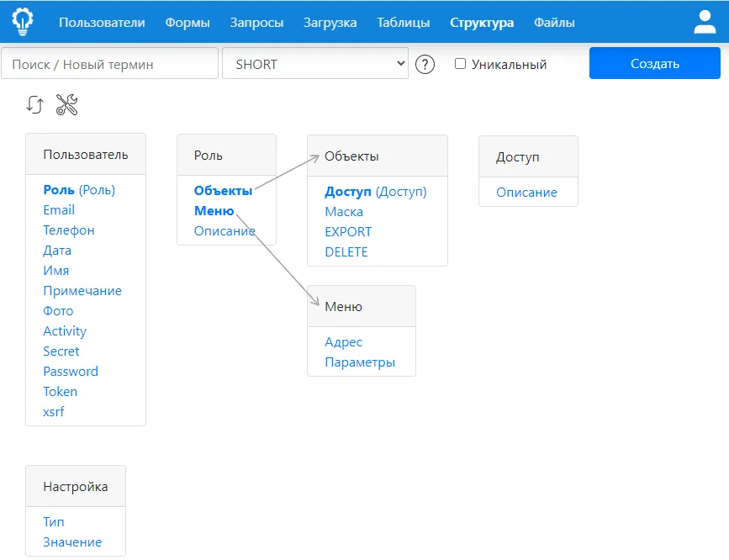Open the Пользователи menu

coord(102,23)
